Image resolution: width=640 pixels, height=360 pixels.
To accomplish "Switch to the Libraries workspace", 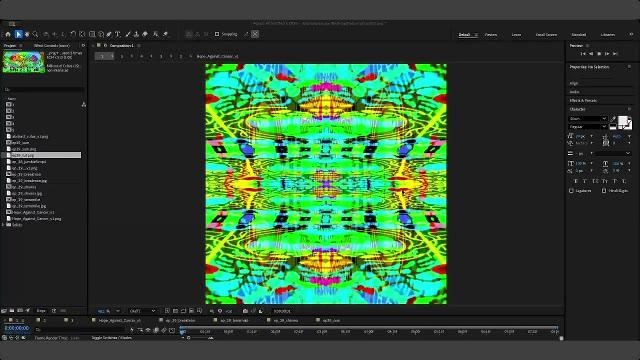I will 607,35.
